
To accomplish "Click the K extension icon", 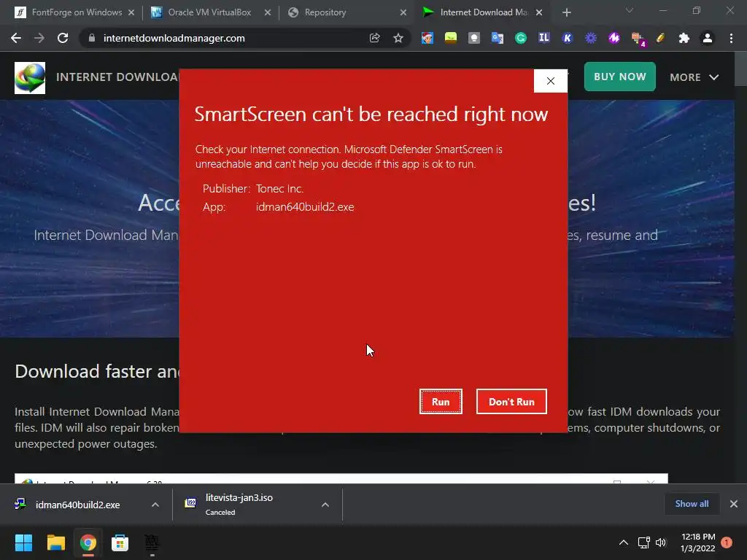I will (568, 38).
